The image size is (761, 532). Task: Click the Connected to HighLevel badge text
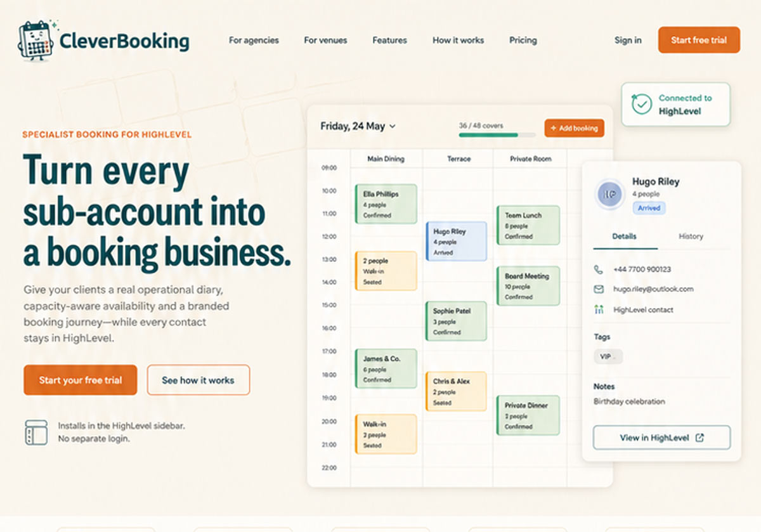(685, 105)
